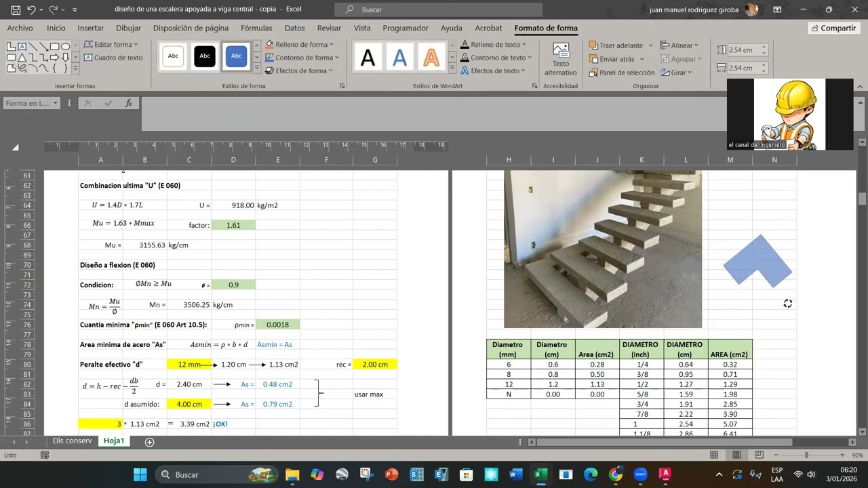The image size is (868, 488).
Task: Click Cuadro de texto button
Action: 113,58
